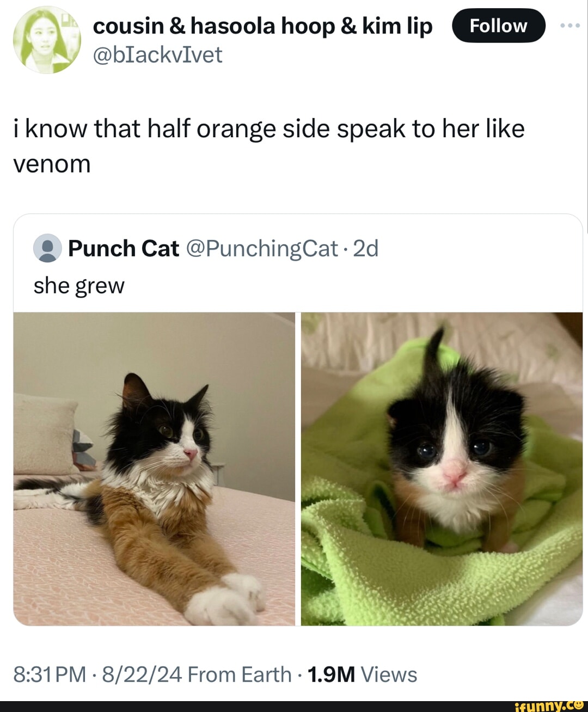Open the tweet author's profile picture

(47, 40)
